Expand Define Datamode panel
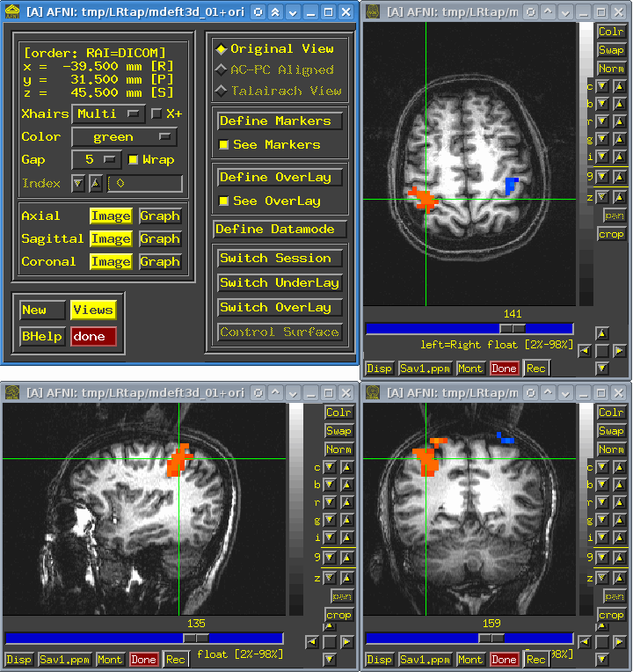Image resolution: width=633 pixels, height=672 pixels. tap(280, 230)
